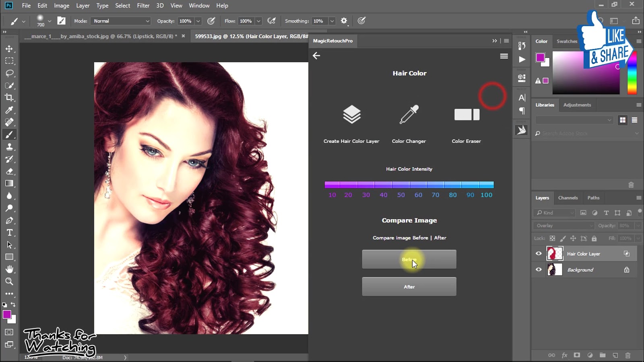This screenshot has height=362, width=644.
Task: Toggle visibility of the Background layer
Action: point(539,269)
